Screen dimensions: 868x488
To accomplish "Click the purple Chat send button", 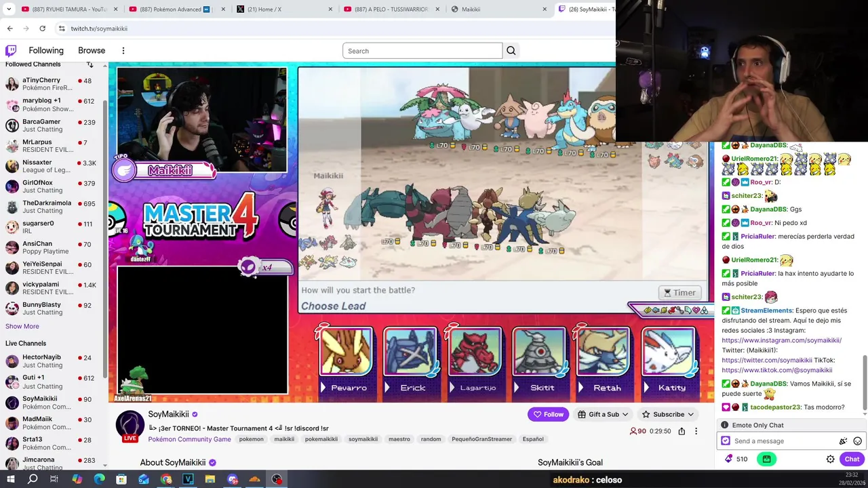I will (x=852, y=459).
